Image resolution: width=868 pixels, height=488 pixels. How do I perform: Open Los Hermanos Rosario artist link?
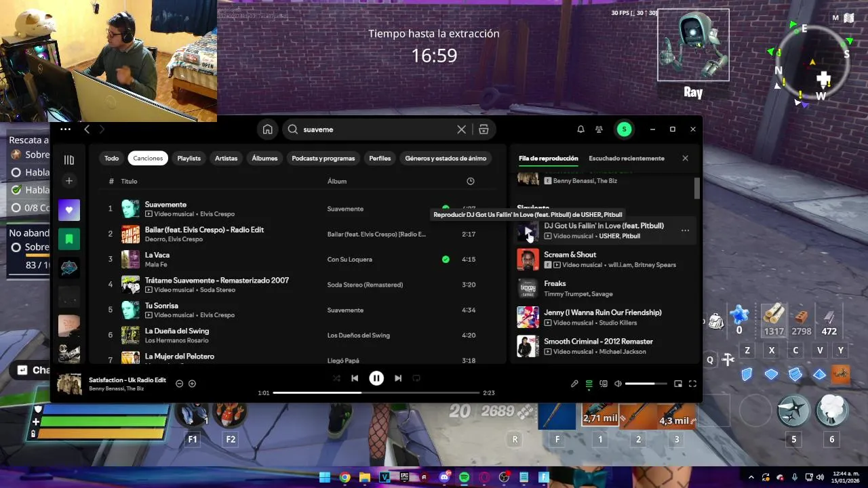[x=177, y=340]
